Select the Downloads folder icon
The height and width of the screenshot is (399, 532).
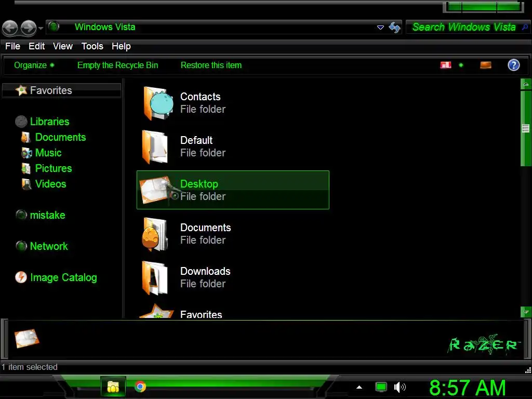point(155,277)
